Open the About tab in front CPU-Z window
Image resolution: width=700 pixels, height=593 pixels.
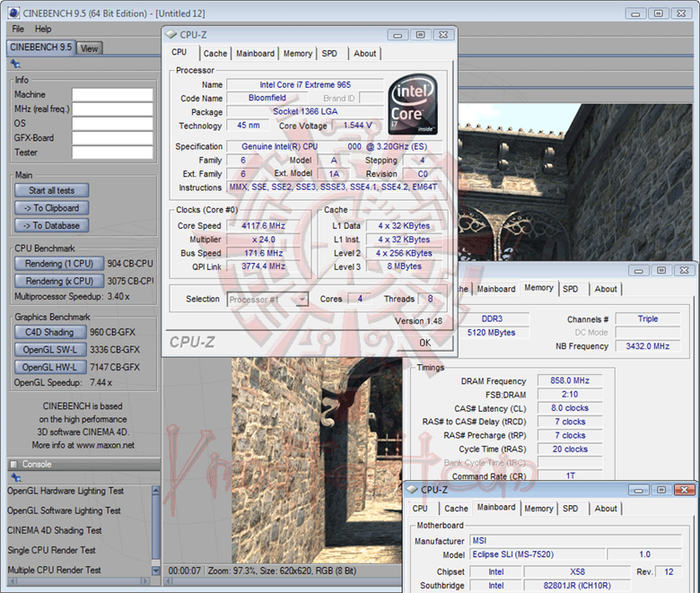click(x=364, y=54)
